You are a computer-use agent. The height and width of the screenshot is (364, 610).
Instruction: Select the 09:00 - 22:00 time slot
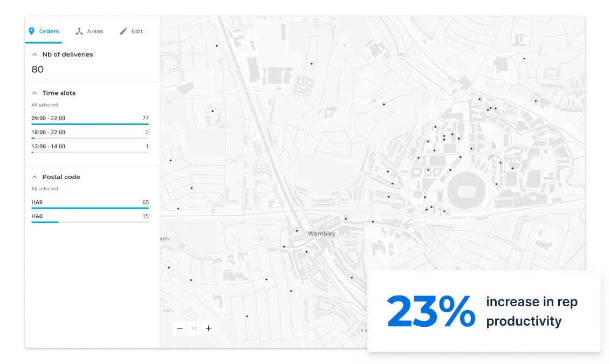tap(49, 118)
